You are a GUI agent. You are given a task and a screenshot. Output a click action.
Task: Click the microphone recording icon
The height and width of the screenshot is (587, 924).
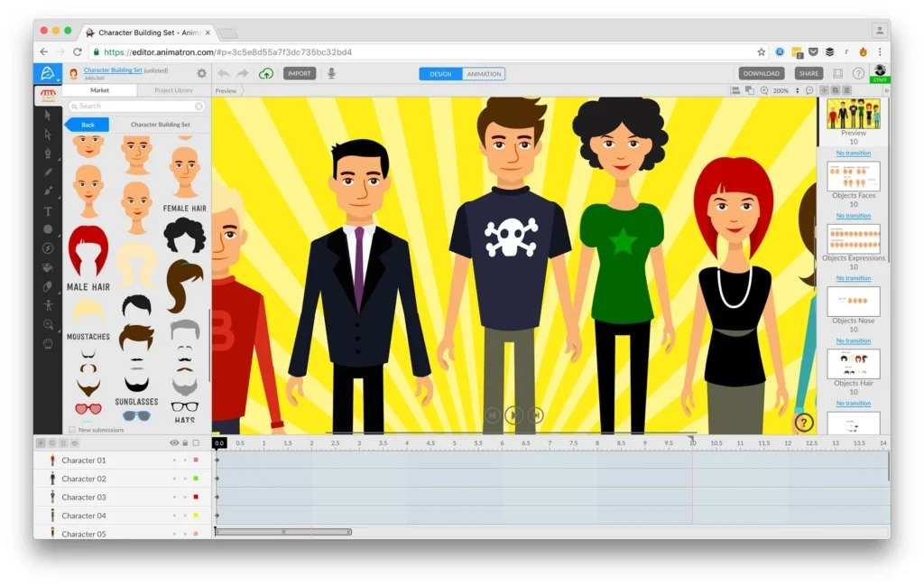point(331,74)
